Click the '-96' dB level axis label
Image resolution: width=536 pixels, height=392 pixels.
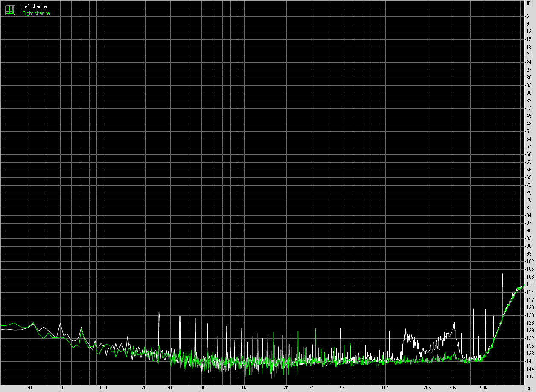pyautogui.click(x=529, y=246)
